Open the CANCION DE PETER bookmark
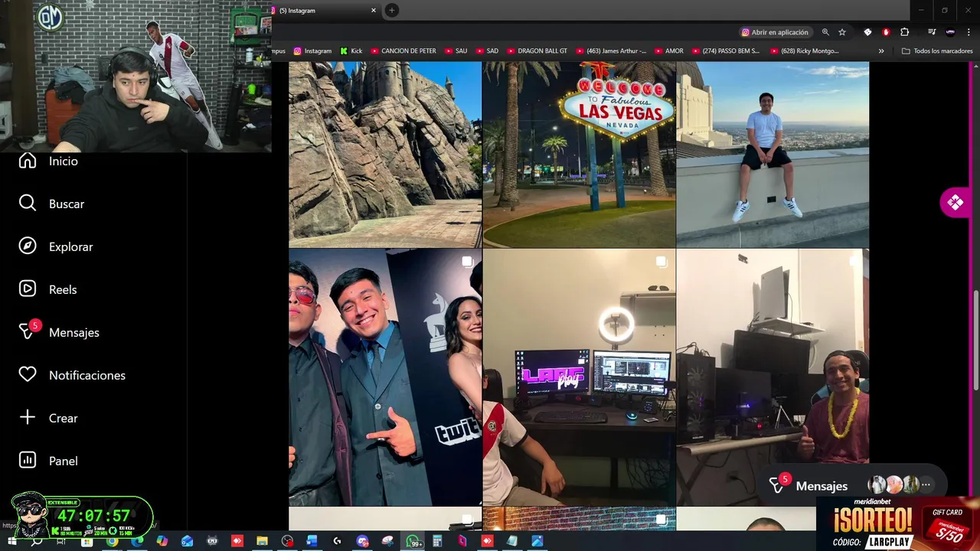 (403, 51)
